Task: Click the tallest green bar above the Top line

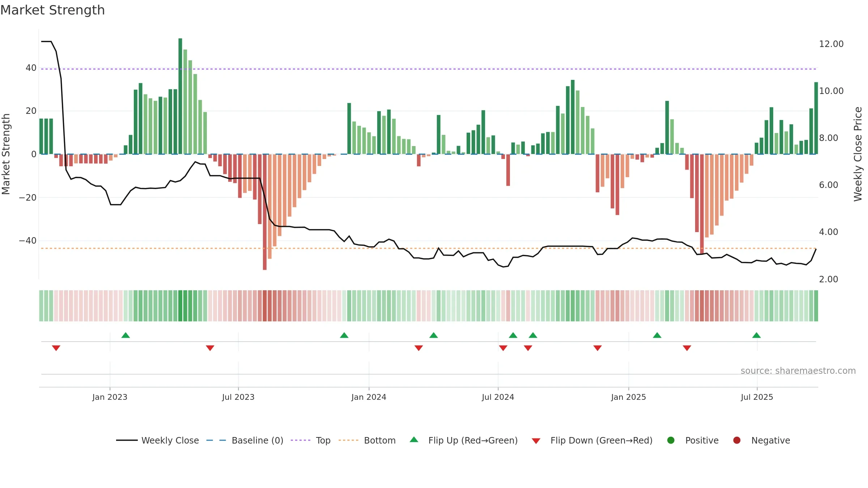Action: [x=180, y=96]
